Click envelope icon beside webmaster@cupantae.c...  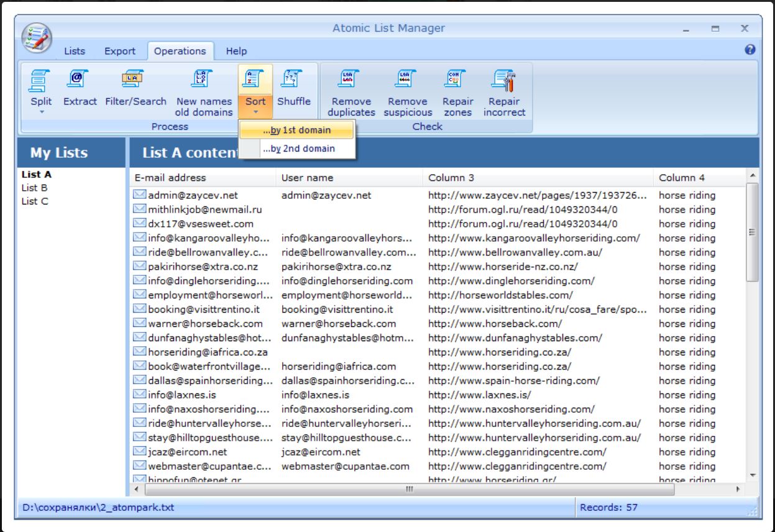140,466
